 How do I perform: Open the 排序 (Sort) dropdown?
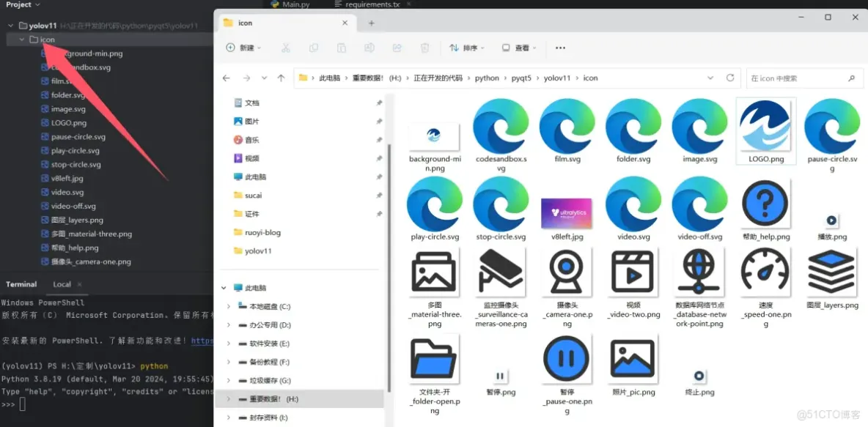click(467, 48)
